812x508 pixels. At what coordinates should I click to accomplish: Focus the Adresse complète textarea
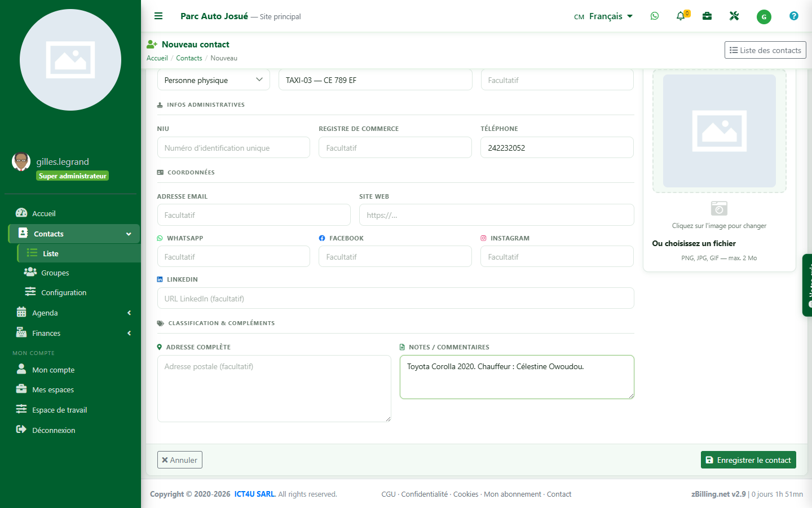274,388
